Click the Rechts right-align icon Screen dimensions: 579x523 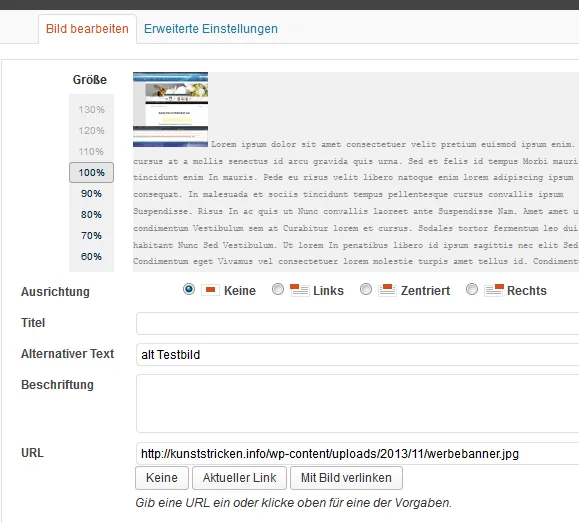(494, 290)
